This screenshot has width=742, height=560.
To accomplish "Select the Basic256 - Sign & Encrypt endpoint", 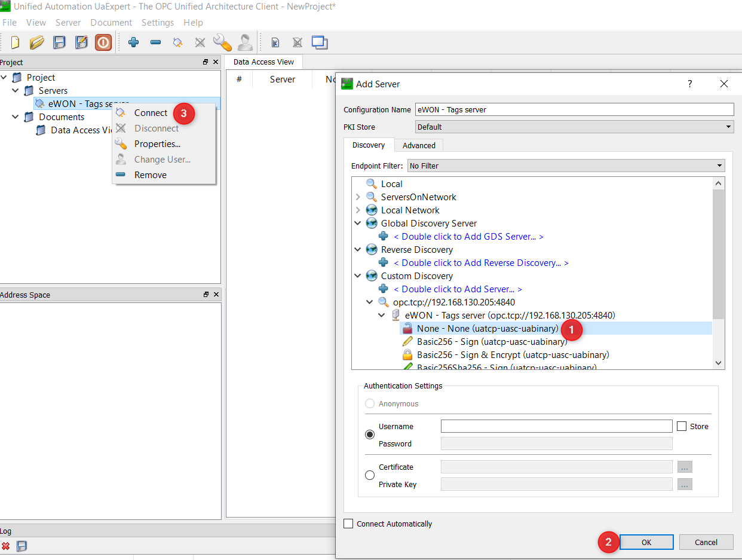I will coord(513,355).
